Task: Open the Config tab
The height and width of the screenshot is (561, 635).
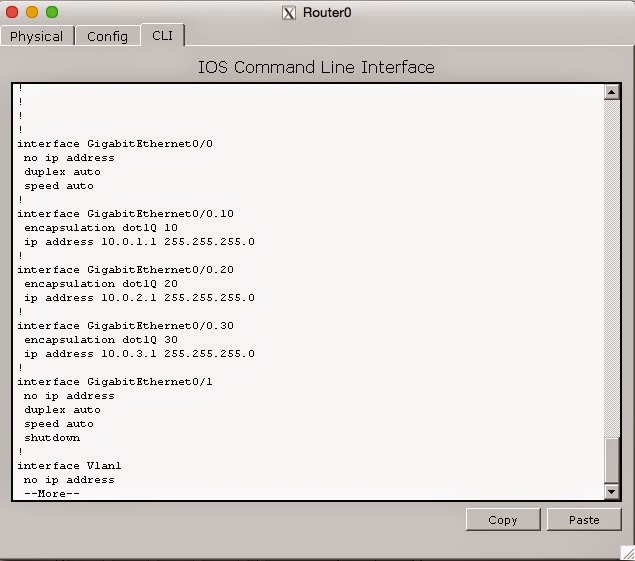Action: tap(108, 36)
